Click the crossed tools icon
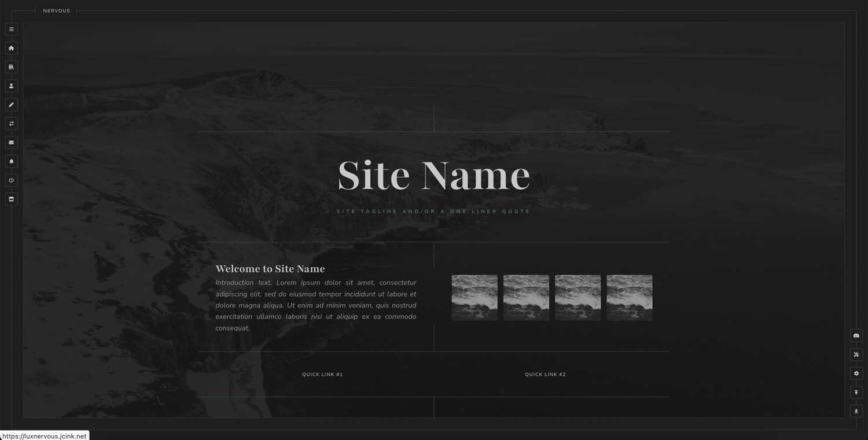868x440 pixels. (x=856, y=354)
